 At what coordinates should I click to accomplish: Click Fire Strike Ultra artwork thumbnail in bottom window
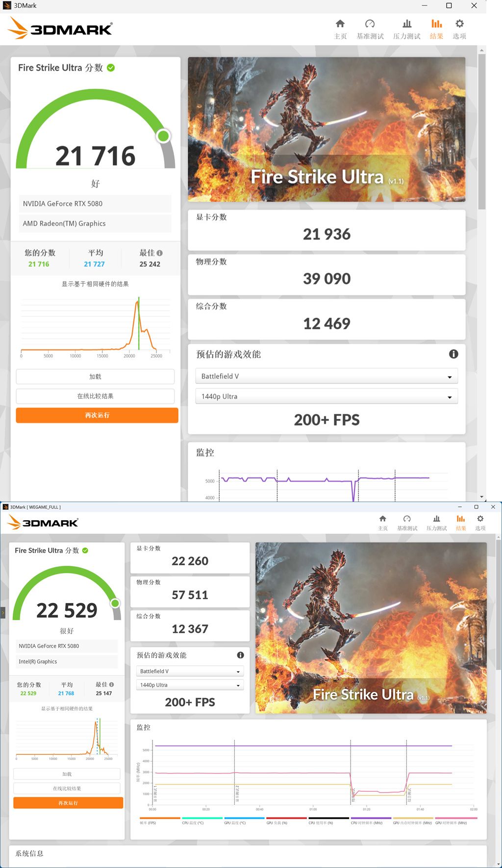point(371,627)
